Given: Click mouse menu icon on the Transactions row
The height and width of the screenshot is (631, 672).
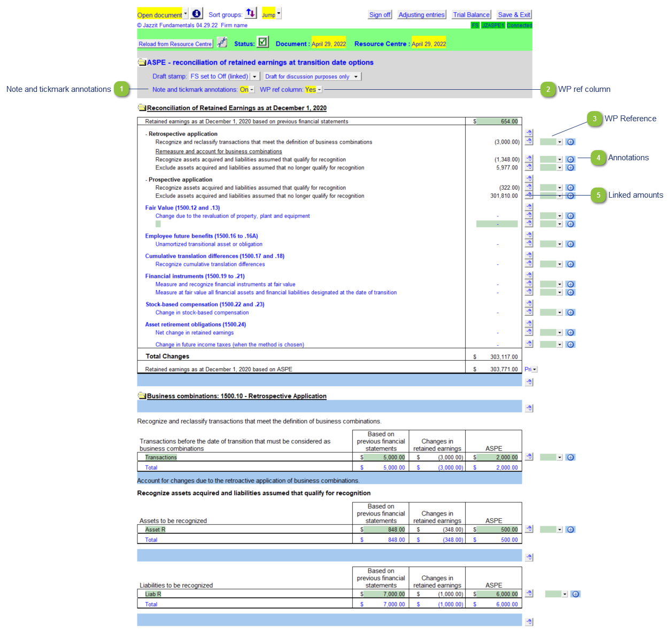Looking at the screenshot, I should tap(529, 457).
